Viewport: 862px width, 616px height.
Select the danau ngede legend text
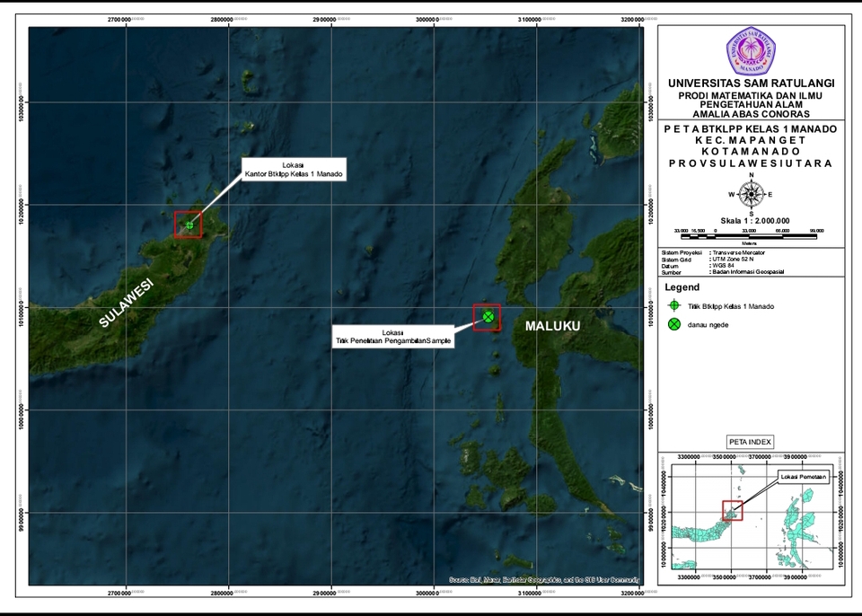[708, 324]
